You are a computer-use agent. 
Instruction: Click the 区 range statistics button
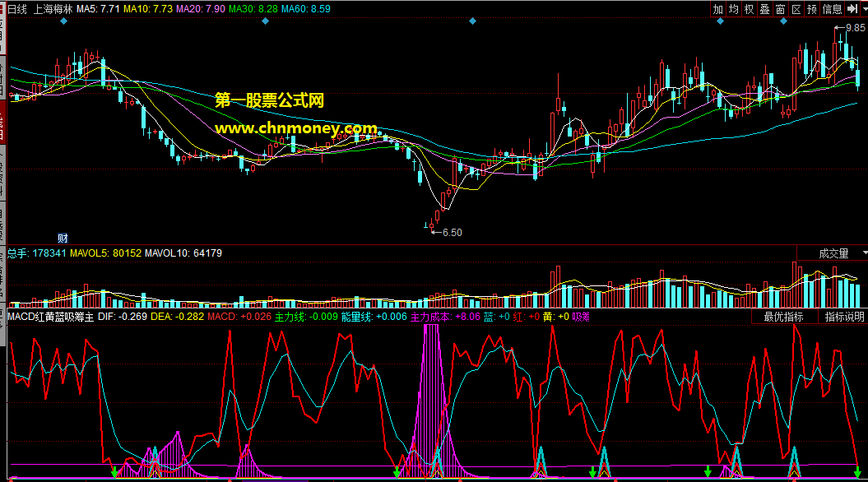pos(796,9)
